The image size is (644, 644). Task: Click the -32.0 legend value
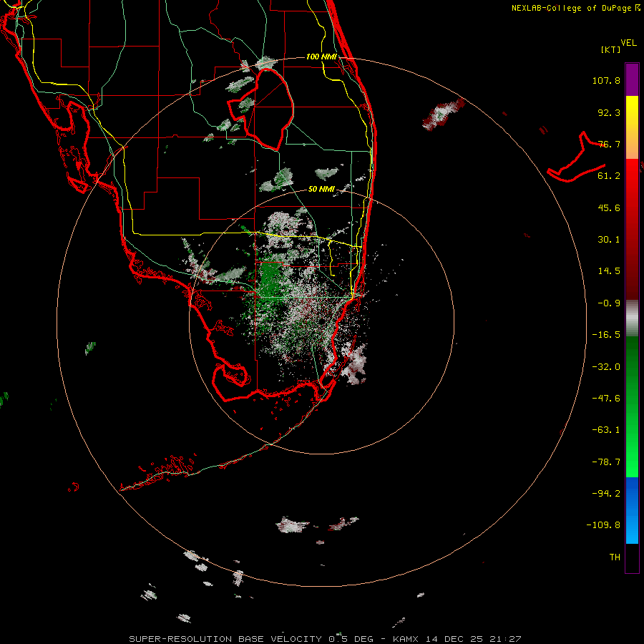click(x=606, y=367)
